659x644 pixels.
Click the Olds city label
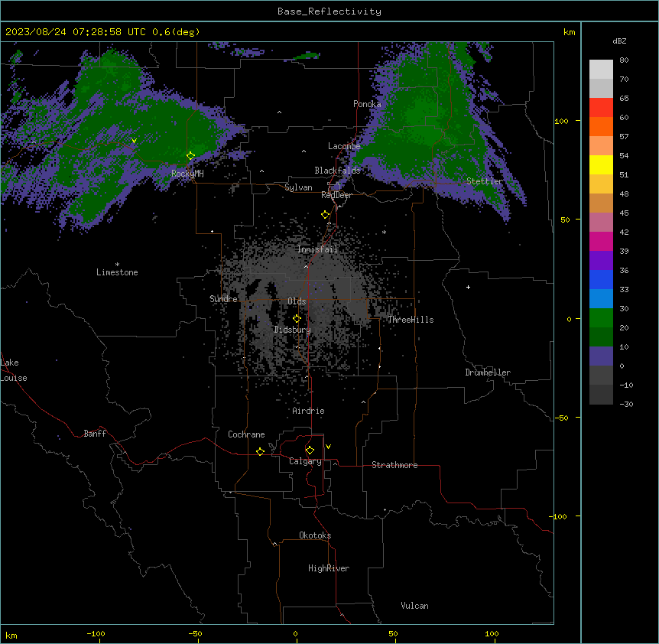(297, 301)
